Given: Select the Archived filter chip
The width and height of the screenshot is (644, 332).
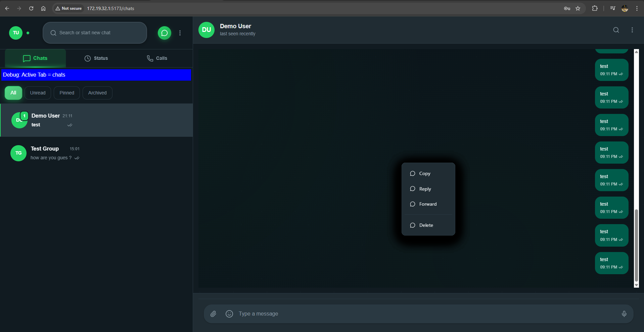Looking at the screenshot, I should click(x=97, y=93).
